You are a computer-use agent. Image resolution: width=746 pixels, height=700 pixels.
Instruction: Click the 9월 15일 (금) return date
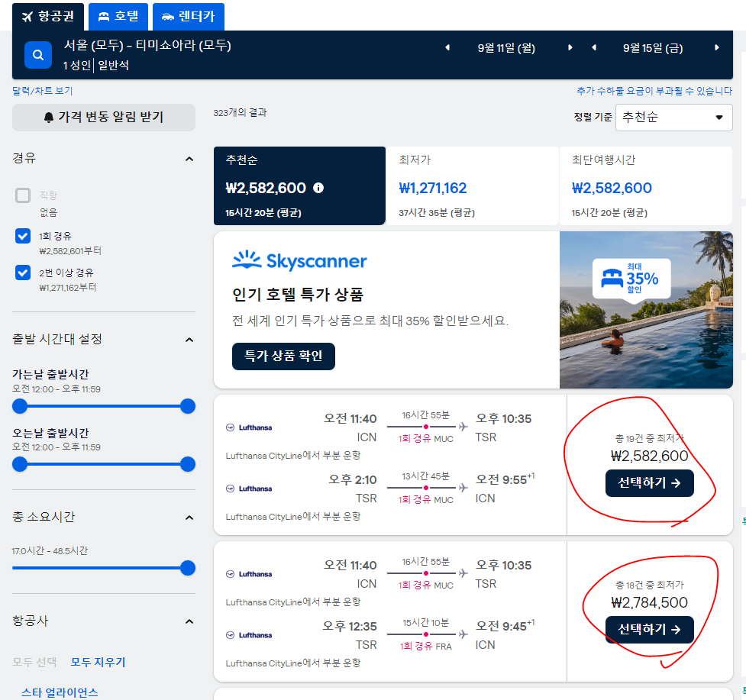click(653, 47)
